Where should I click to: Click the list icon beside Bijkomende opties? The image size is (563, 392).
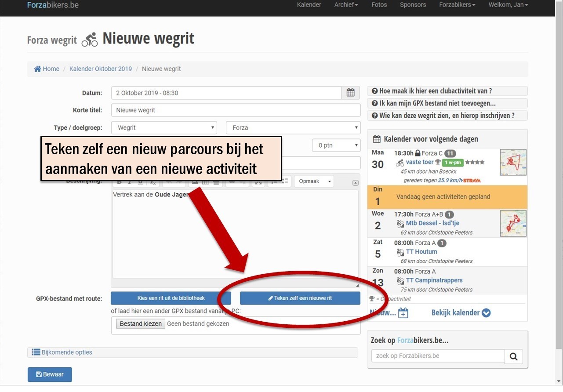tap(36, 352)
